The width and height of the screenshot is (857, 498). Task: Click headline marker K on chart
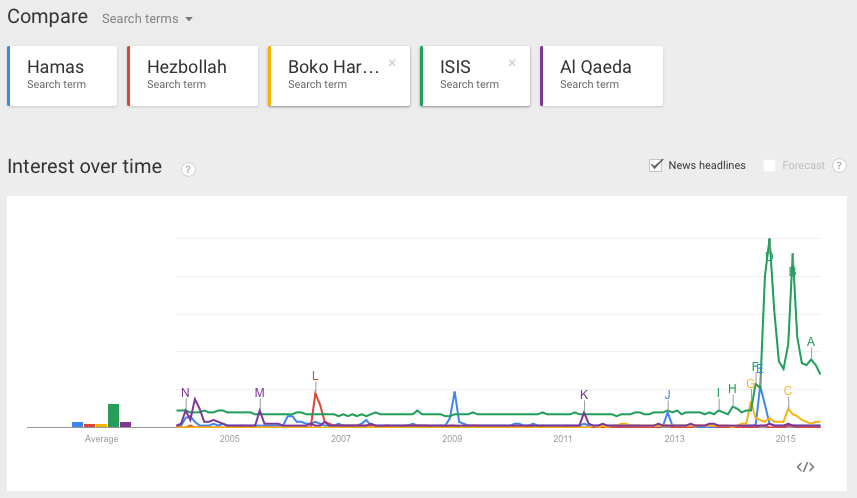pos(584,394)
